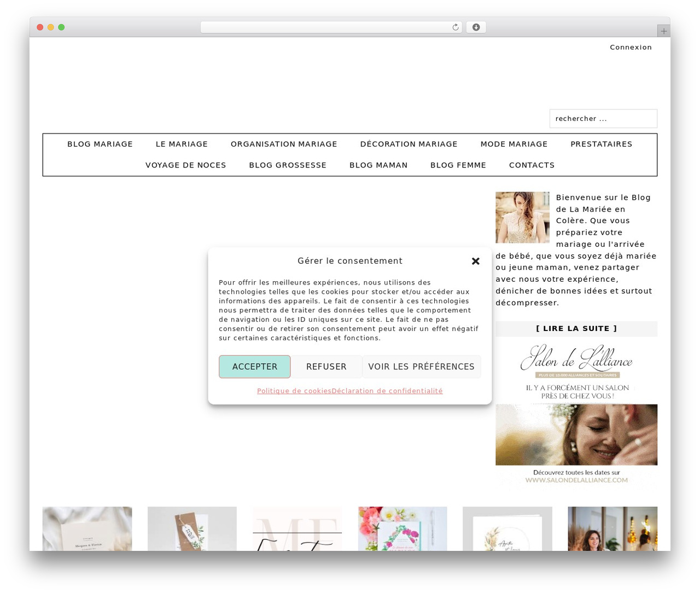
Task: Open Voyage de Noces menu
Action: [x=185, y=165]
